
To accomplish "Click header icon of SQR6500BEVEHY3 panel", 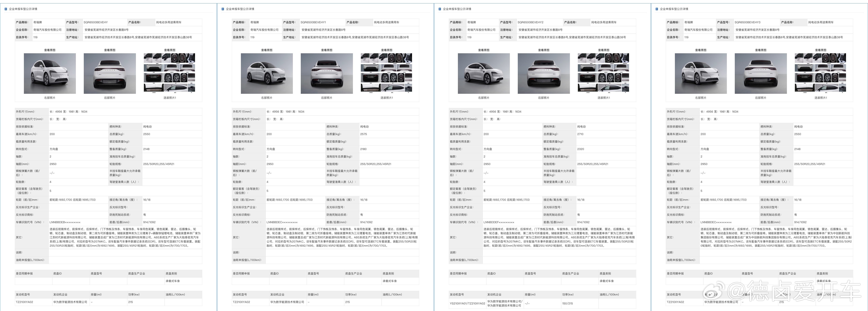I will click(657, 9).
